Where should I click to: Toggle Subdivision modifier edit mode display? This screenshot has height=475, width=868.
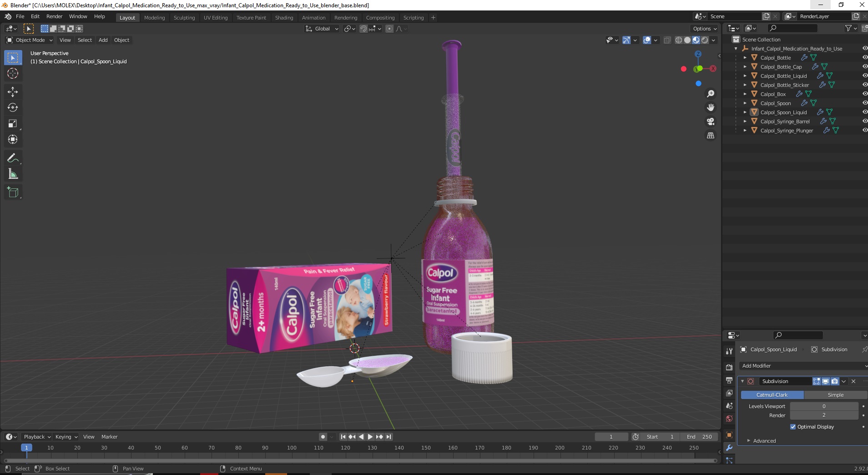817,381
